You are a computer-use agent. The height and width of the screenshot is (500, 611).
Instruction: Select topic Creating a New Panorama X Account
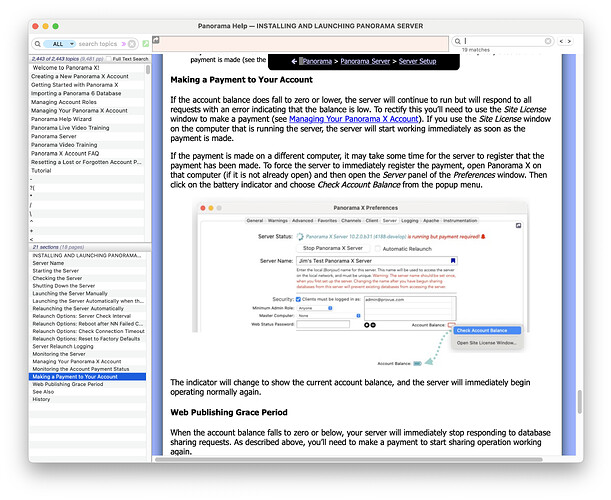[x=87, y=76]
